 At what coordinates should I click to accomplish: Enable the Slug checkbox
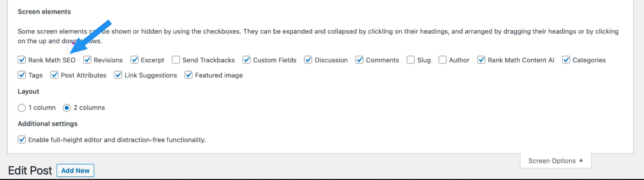coord(410,60)
